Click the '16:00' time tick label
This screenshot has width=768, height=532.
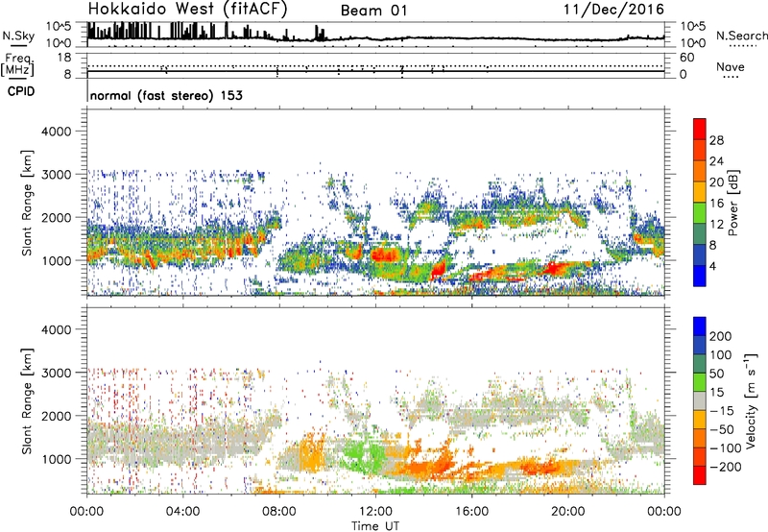471,512
